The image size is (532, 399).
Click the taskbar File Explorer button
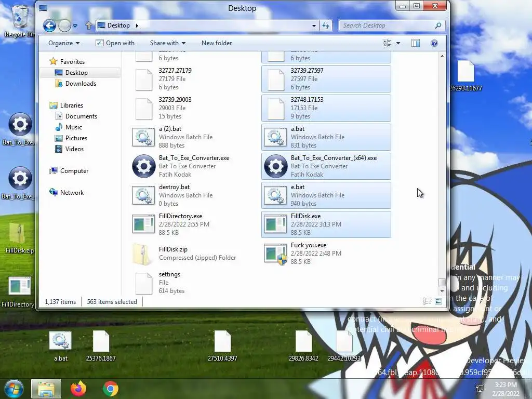point(46,389)
